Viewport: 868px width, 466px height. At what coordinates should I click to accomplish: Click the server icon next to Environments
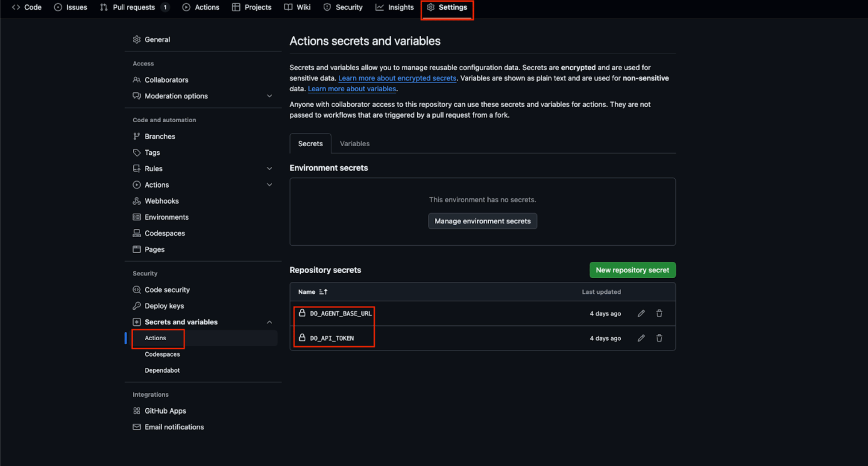[x=137, y=217]
